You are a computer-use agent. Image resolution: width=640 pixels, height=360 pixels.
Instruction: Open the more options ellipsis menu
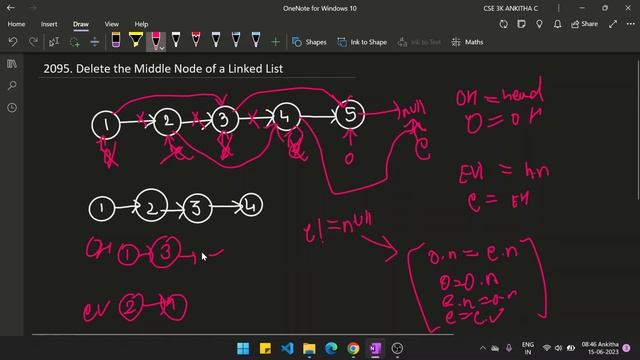tap(631, 24)
